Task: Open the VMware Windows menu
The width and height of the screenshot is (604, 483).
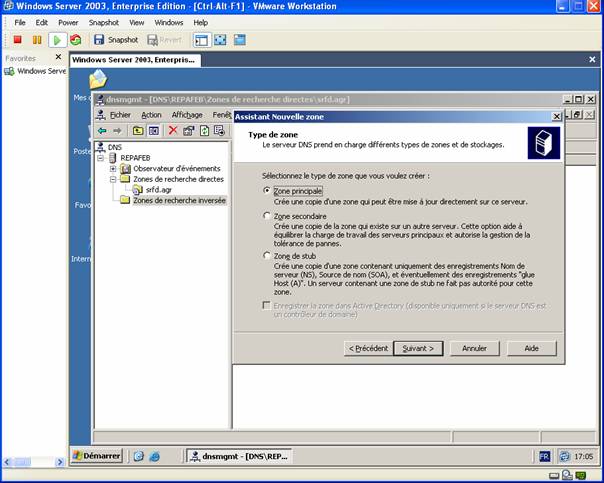Action: pos(169,23)
